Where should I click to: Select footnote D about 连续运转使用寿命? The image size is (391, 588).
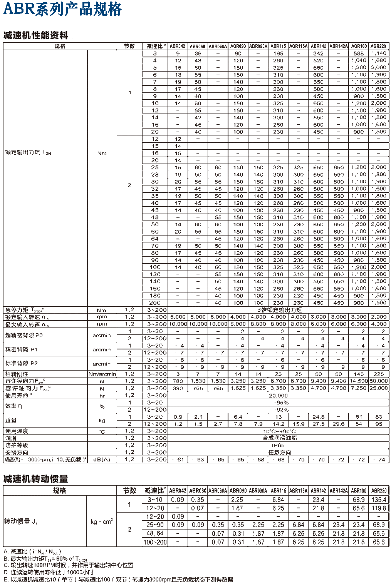tap(49, 572)
